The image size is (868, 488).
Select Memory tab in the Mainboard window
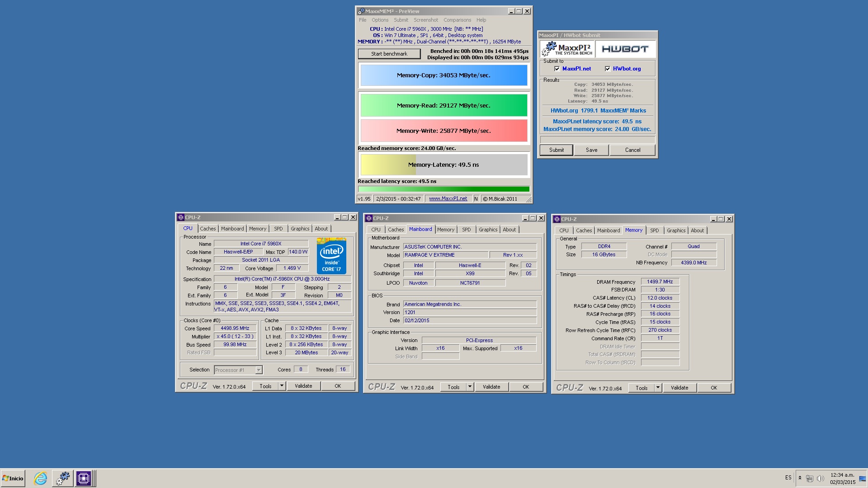coord(445,230)
